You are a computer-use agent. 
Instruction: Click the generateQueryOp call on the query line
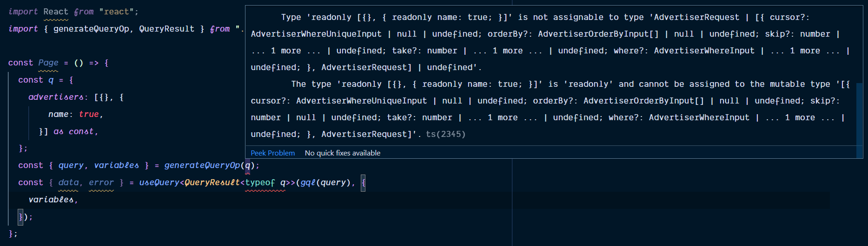click(202, 165)
